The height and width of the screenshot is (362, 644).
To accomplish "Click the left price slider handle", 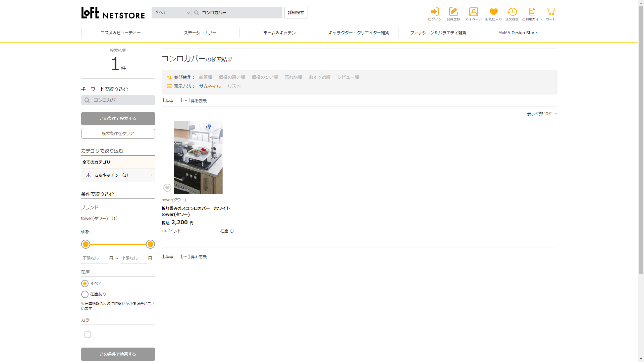I will pyautogui.click(x=86, y=244).
